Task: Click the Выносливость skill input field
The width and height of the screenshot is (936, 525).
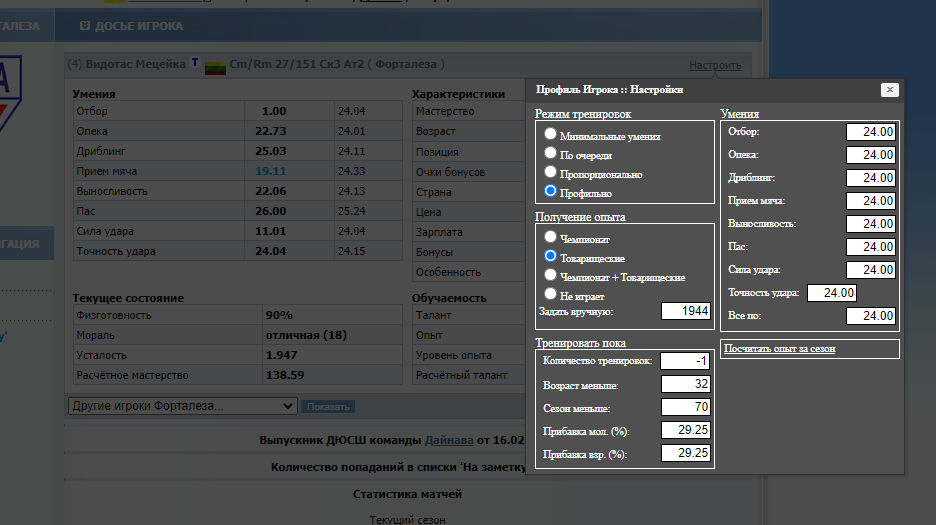Action: coord(870,224)
